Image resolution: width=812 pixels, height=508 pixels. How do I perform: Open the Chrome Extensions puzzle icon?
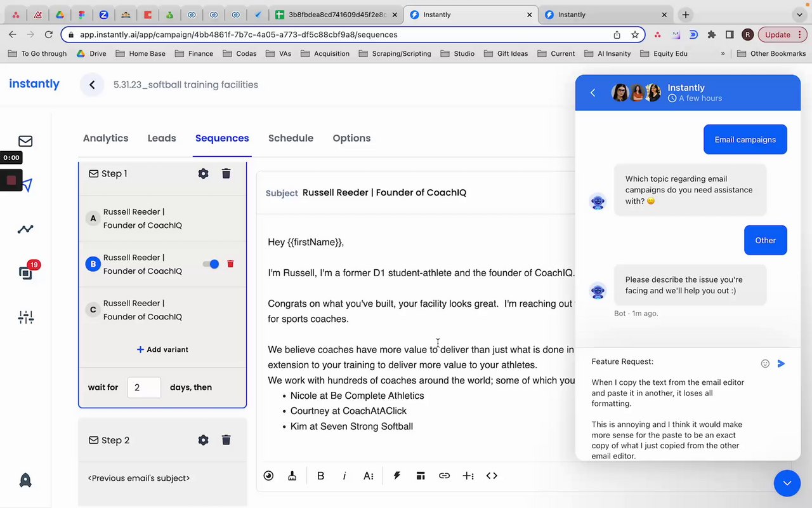(712, 34)
